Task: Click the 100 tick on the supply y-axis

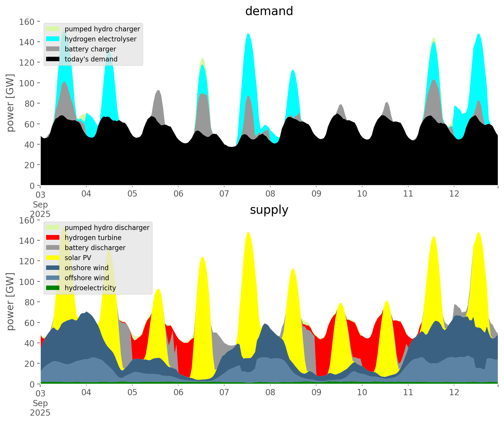Action: 27,282
